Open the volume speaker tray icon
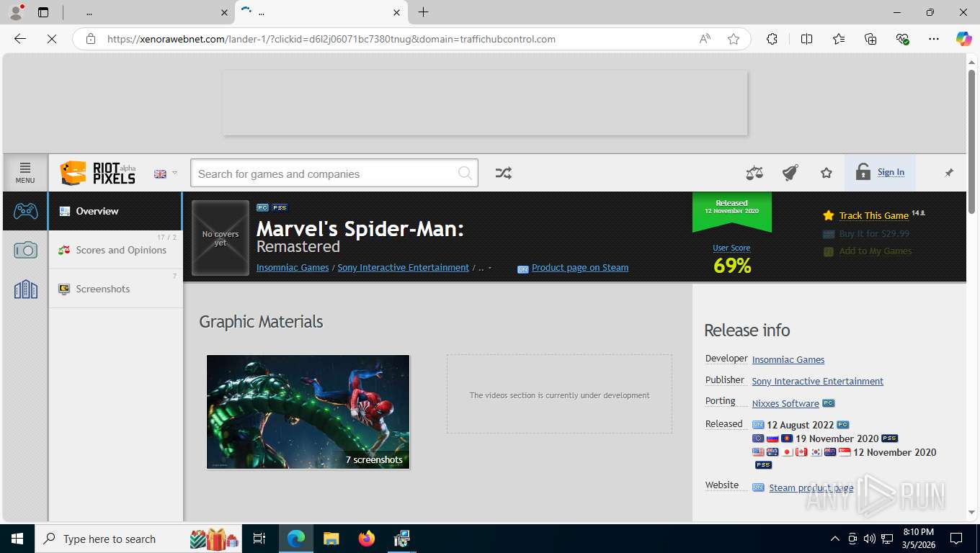The image size is (980, 553). 870,539
